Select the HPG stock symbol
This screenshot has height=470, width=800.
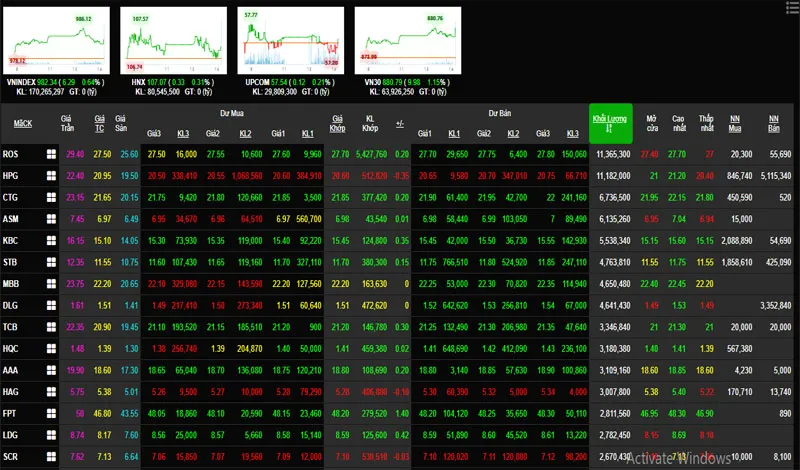click(x=10, y=176)
